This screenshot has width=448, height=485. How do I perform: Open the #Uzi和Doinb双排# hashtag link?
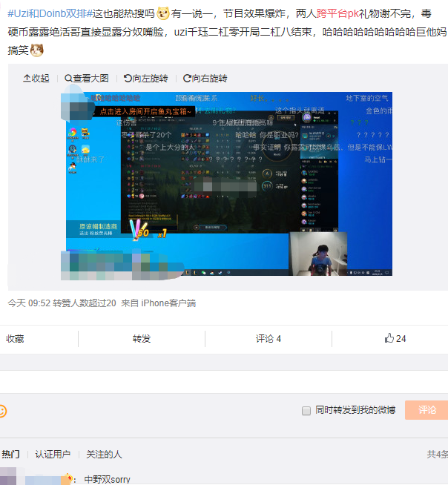pos(50,13)
